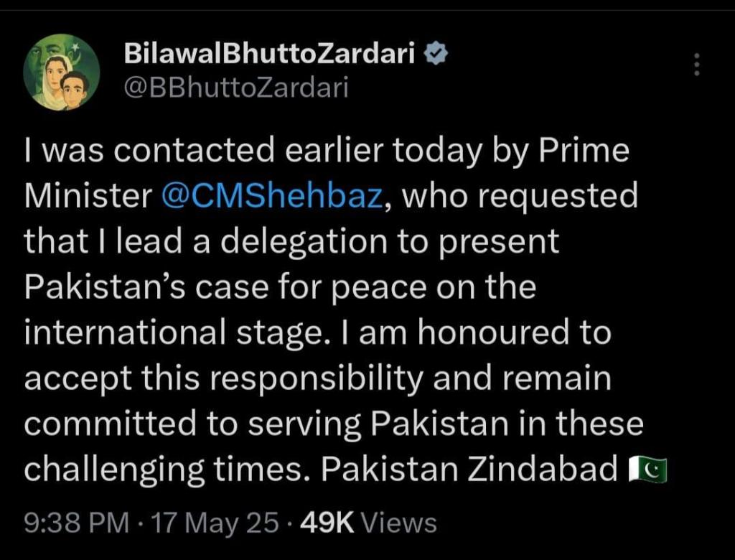This screenshot has height=560, width=735.
Task: Click the word 'Views' beside 49K
Action: click(x=399, y=523)
